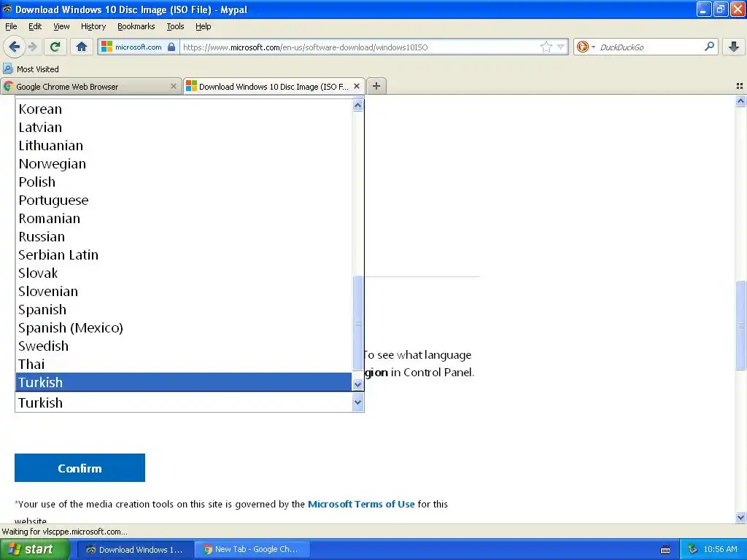Screen dimensions: 747x560
Task: Open the File menu
Action: coord(11,26)
